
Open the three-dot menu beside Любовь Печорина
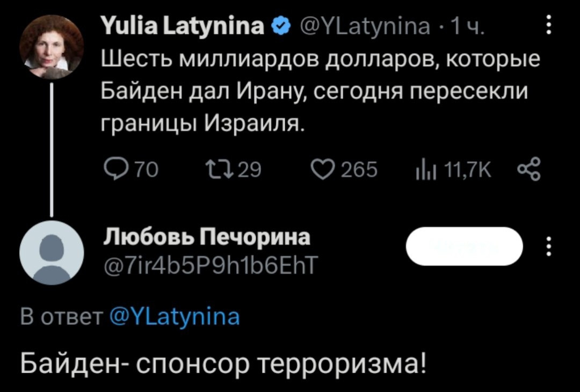click(547, 247)
